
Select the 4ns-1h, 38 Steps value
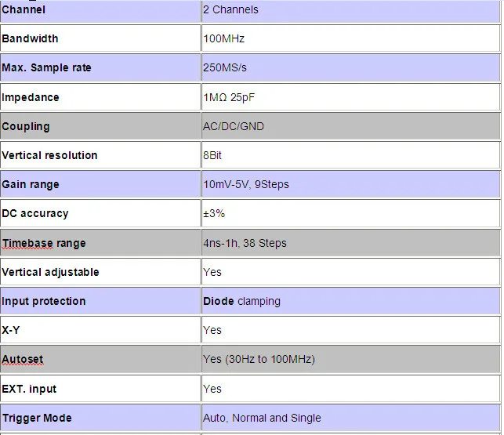[245, 243]
